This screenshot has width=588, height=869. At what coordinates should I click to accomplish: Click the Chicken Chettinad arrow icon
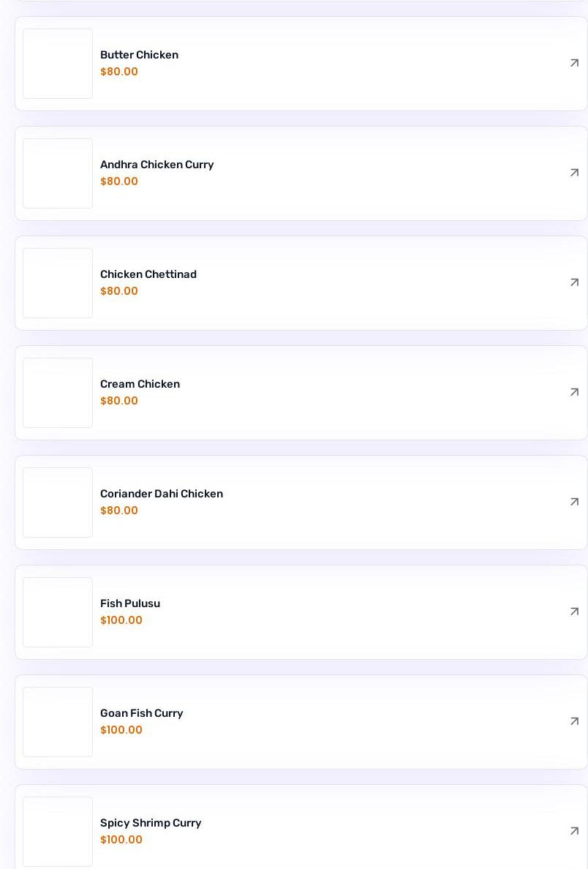coord(574,282)
